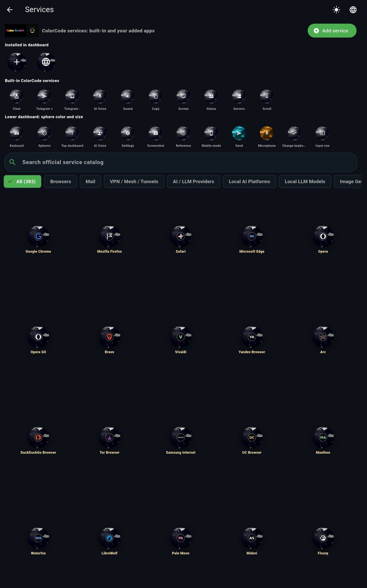Open the Mozilla Firefox catalog service
Screen dimensions: 367x588
tap(109, 237)
